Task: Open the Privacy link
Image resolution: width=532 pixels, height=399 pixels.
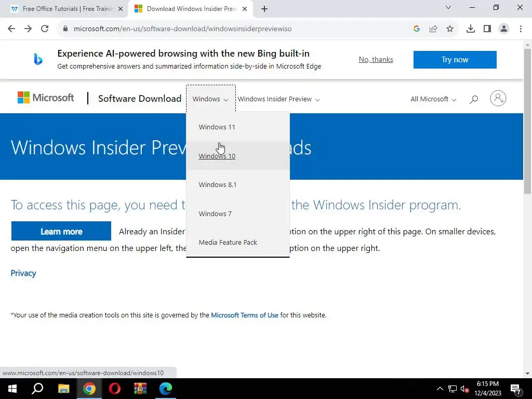Action: pyautogui.click(x=23, y=273)
